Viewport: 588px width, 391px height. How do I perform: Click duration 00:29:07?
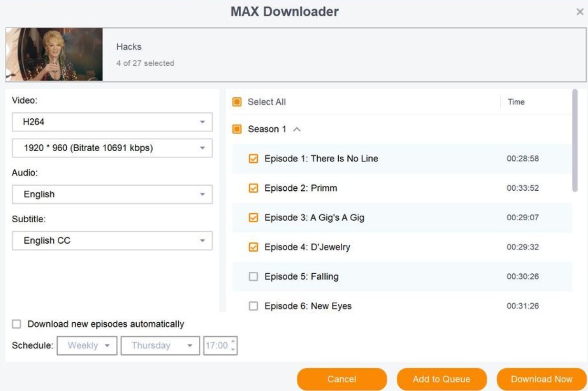click(523, 218)
